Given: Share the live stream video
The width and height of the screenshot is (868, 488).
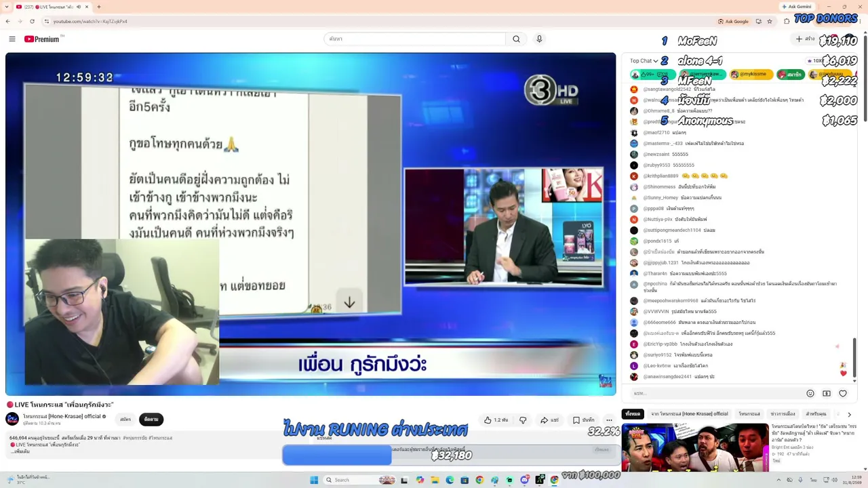Looking at the screenshot, I should pos(549,420).
